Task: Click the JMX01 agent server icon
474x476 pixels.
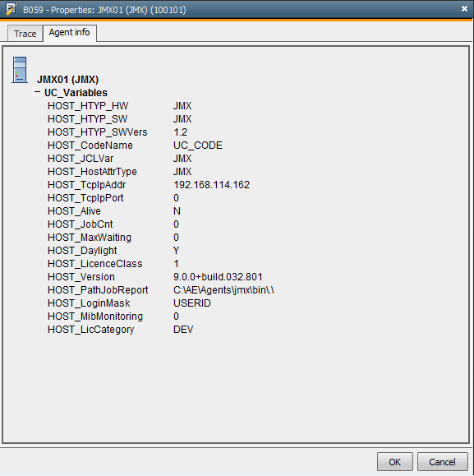Action: tap(20, 70)
